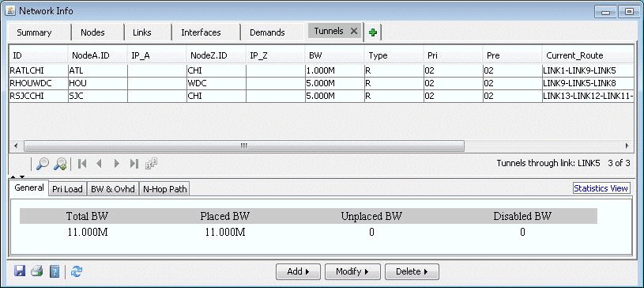Go to next page arrow

(117, 164)
